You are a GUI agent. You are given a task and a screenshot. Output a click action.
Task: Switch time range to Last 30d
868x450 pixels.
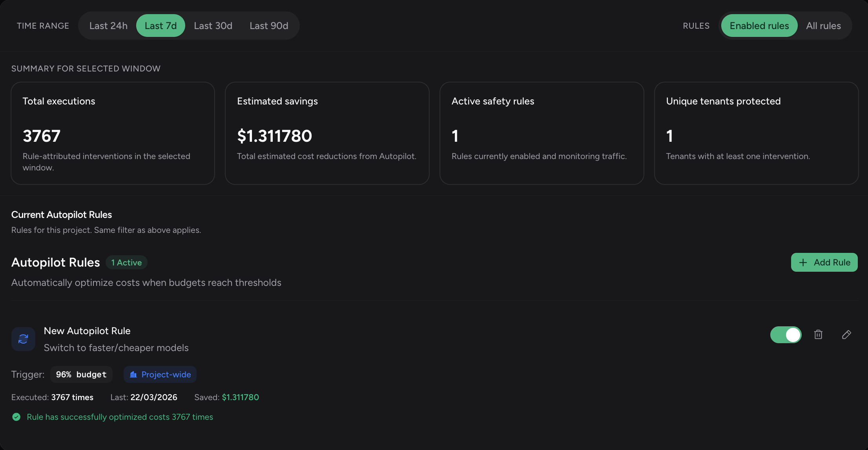(x=213, y=26)
